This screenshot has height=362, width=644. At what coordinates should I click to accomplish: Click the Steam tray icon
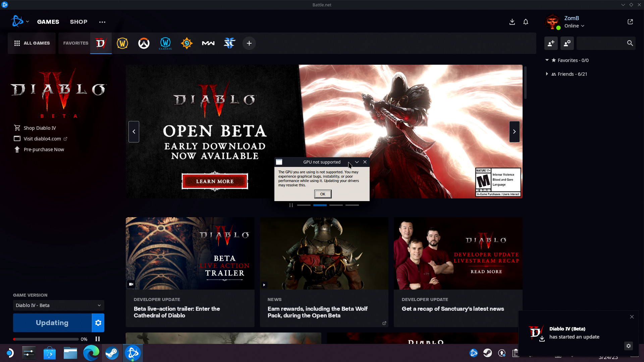pos(488,353)
